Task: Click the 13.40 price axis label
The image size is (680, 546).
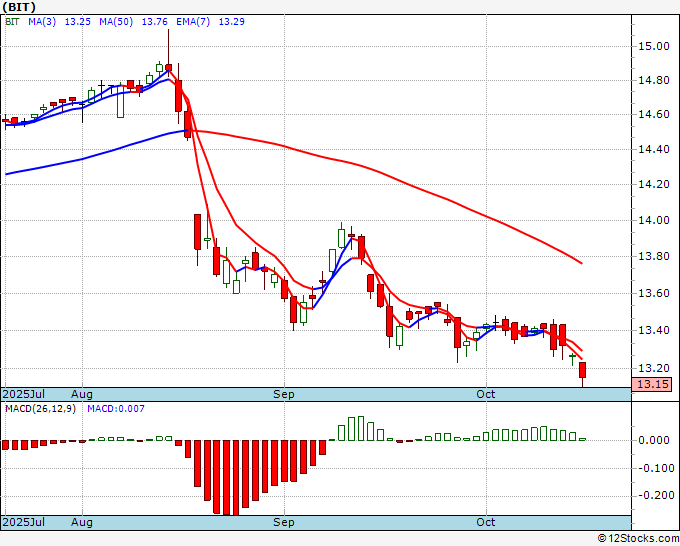Action: [654, 330]
